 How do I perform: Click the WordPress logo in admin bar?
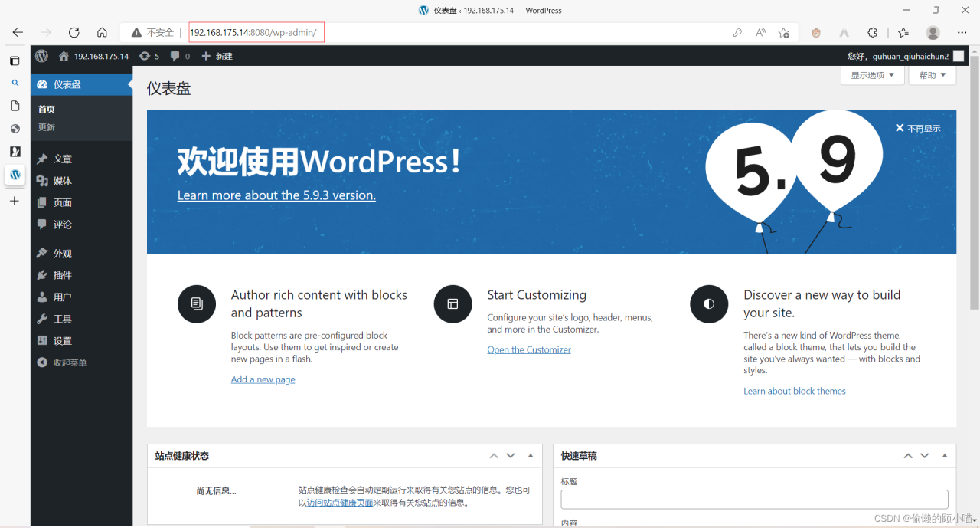41,56
